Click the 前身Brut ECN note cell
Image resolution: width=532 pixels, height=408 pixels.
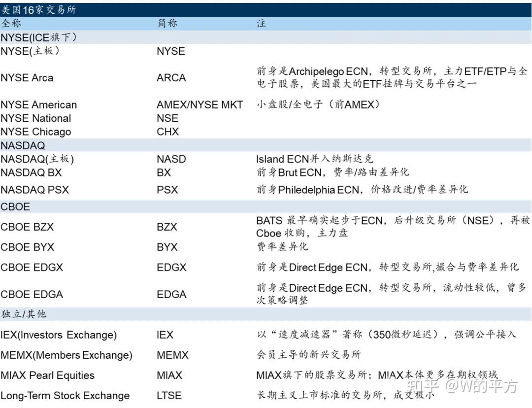(333, 172)
